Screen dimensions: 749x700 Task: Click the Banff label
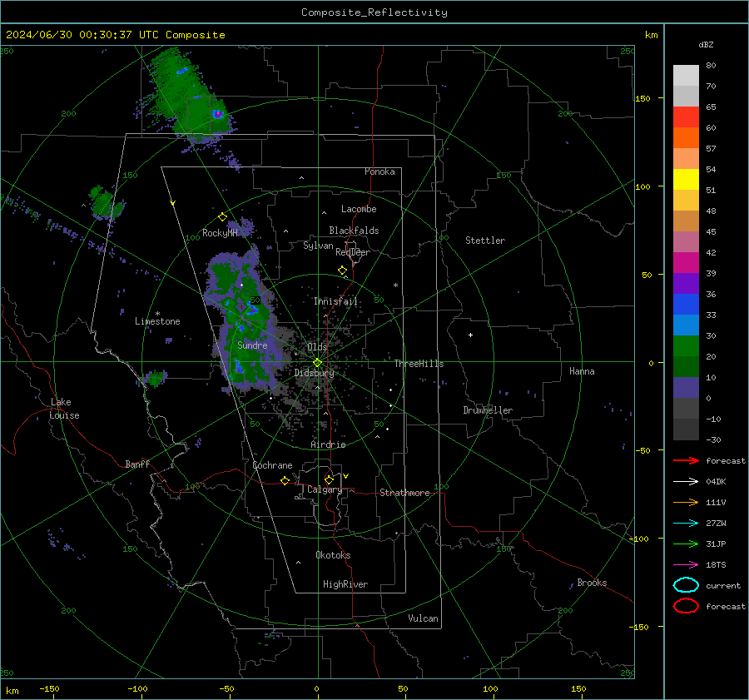pos(137,464)
